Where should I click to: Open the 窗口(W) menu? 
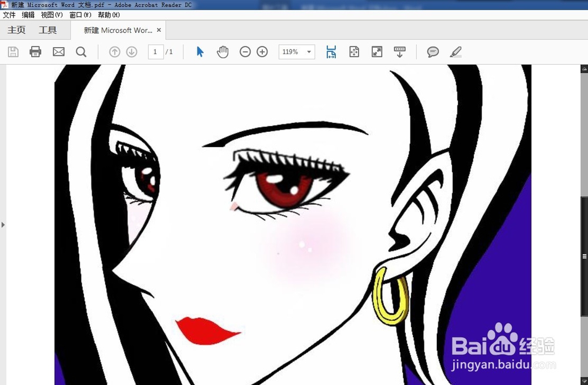click(80, 15)
